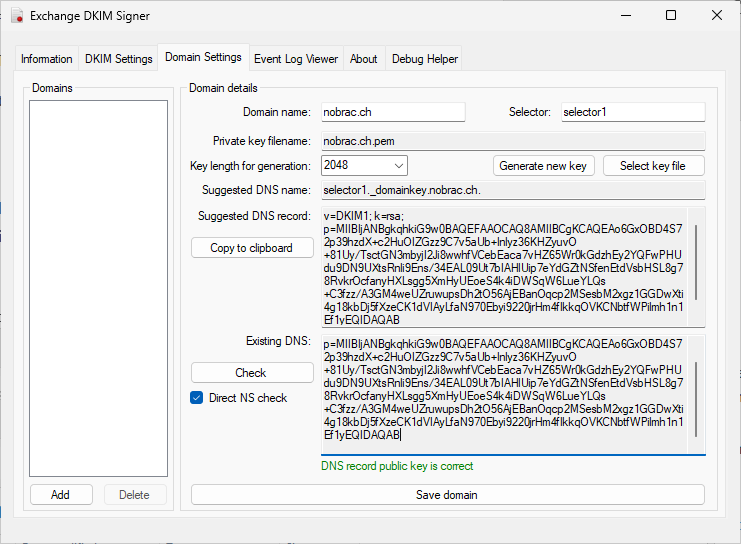Click the Private key filename field

pyautogui.click(x=513, y=141)
